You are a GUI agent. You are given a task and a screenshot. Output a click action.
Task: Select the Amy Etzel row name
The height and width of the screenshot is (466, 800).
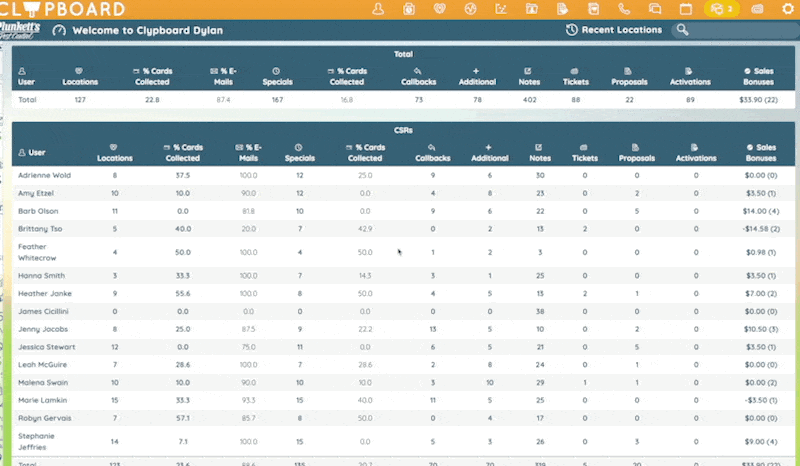(36, 193)
